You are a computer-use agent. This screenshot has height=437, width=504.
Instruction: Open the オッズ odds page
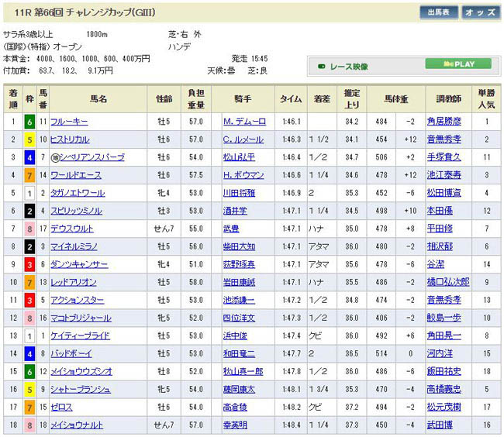coord(482,12)
